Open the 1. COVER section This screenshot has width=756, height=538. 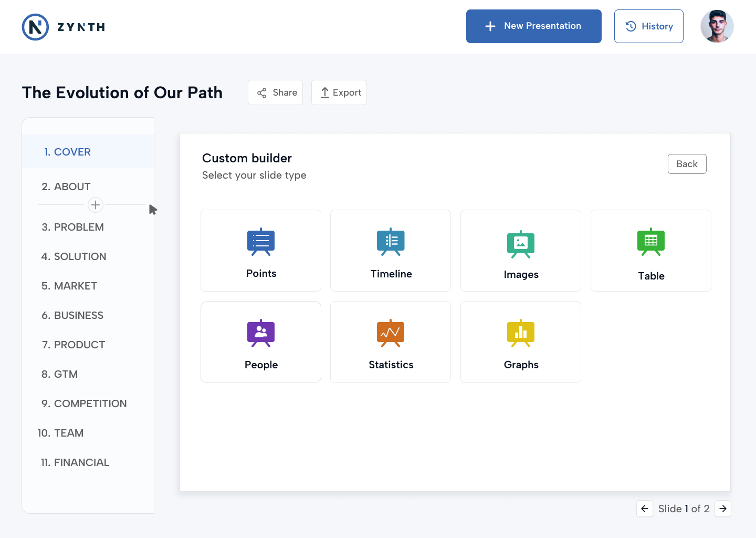pyautogui.click(x=67, y=152)
